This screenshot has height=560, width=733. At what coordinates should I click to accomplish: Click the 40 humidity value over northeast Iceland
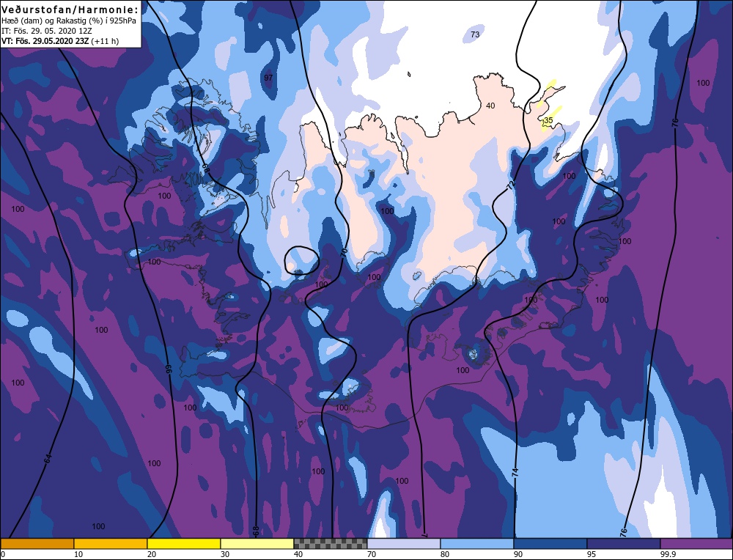pyautogui.click(x=490, y=106)
